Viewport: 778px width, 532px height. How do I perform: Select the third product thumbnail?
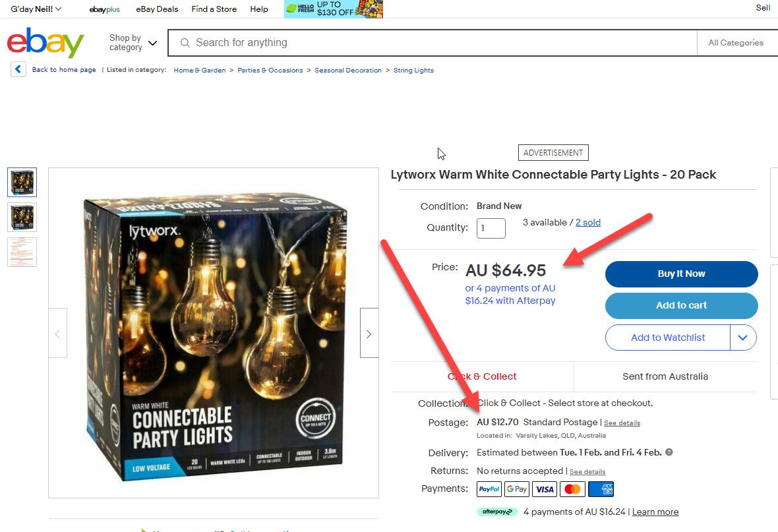22,252
